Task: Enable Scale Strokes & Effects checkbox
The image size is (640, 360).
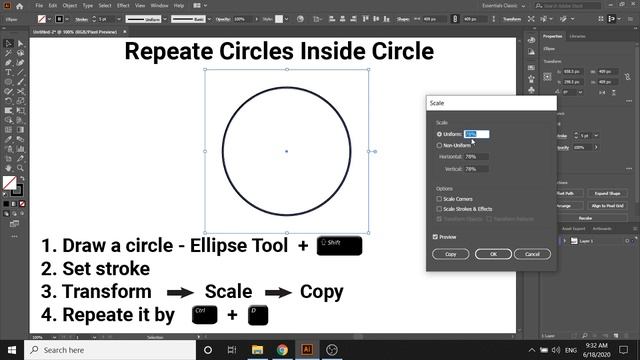Action: pos(439,209)
